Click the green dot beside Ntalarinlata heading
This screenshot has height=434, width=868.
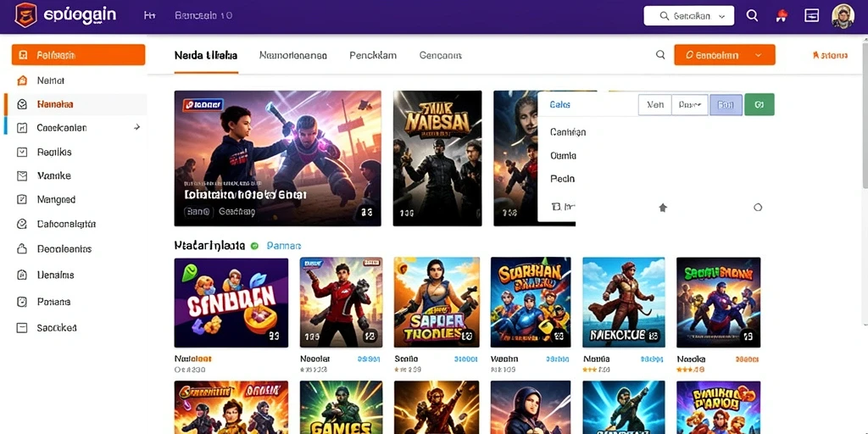pos(254,245)
